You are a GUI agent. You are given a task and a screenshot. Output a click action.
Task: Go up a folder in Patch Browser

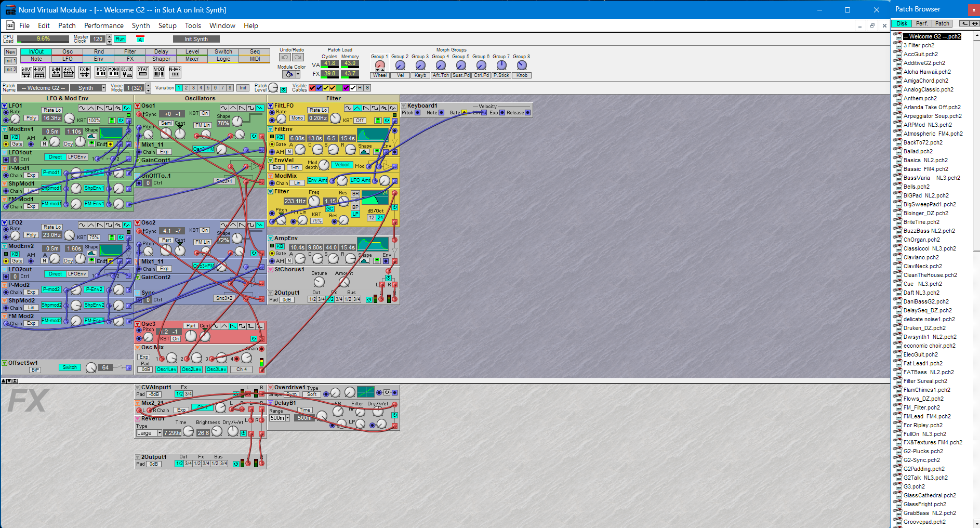[x=964, y=23]
